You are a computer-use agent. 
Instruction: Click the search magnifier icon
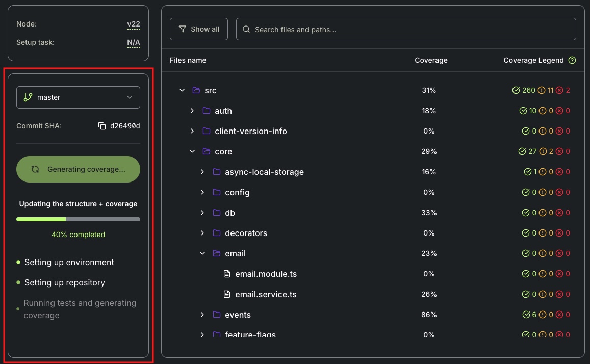(x=246, y=29)
